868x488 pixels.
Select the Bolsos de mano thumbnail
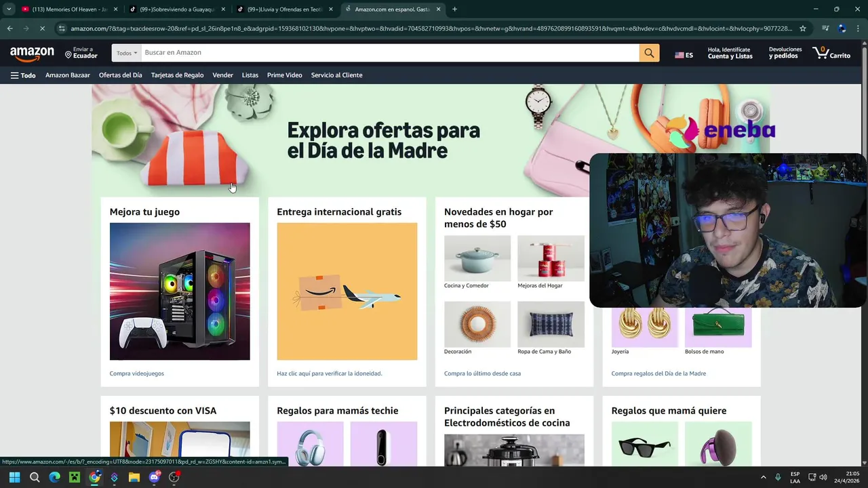(x=718, y=327)
